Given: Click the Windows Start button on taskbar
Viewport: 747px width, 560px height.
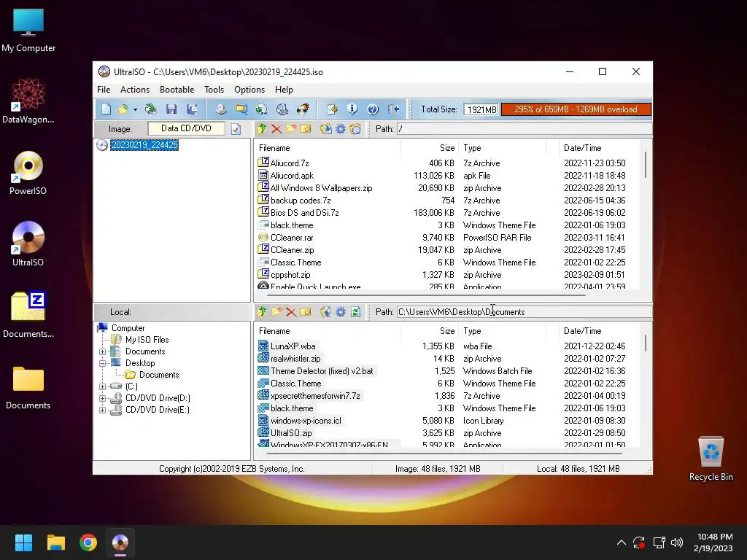Looking at the screenshot, I should click(x=23, y=542).
